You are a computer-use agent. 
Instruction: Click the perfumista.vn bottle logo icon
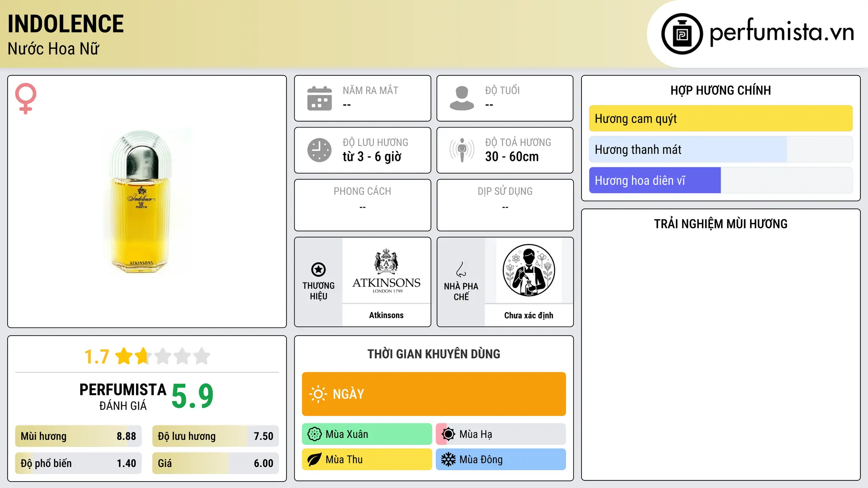[682, 34]
